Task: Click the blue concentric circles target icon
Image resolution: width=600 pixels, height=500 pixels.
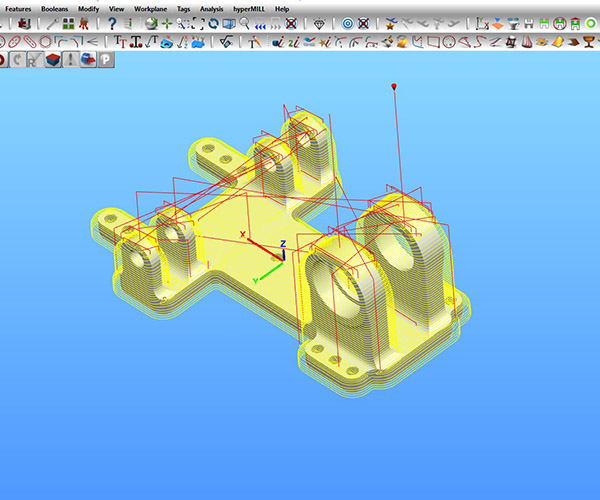Action: pyautogui.click(x=347, y=23)
